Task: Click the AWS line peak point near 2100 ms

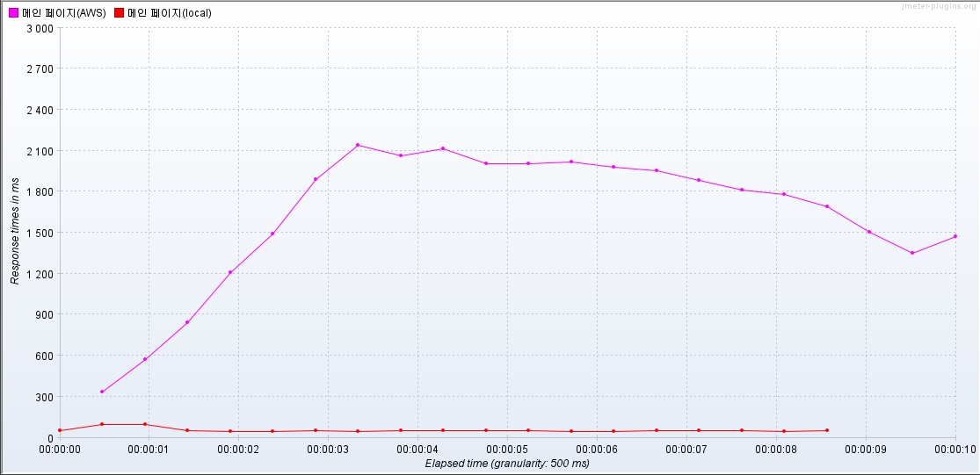Action: pos(358,146)
